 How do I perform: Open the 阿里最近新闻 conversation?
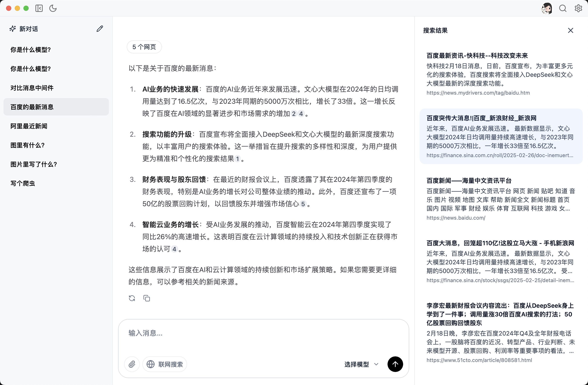(29, 126)
